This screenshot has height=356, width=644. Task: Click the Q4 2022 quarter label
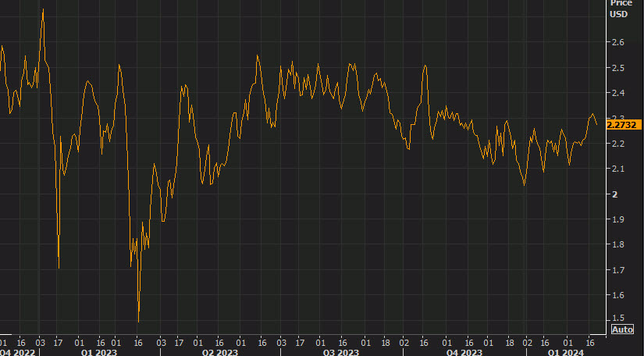16,352
